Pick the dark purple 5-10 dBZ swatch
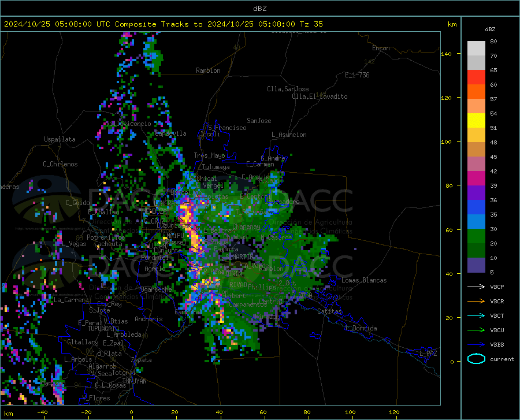Image resolution: width=520 pixels, height=420 pixels. [476, 265]
